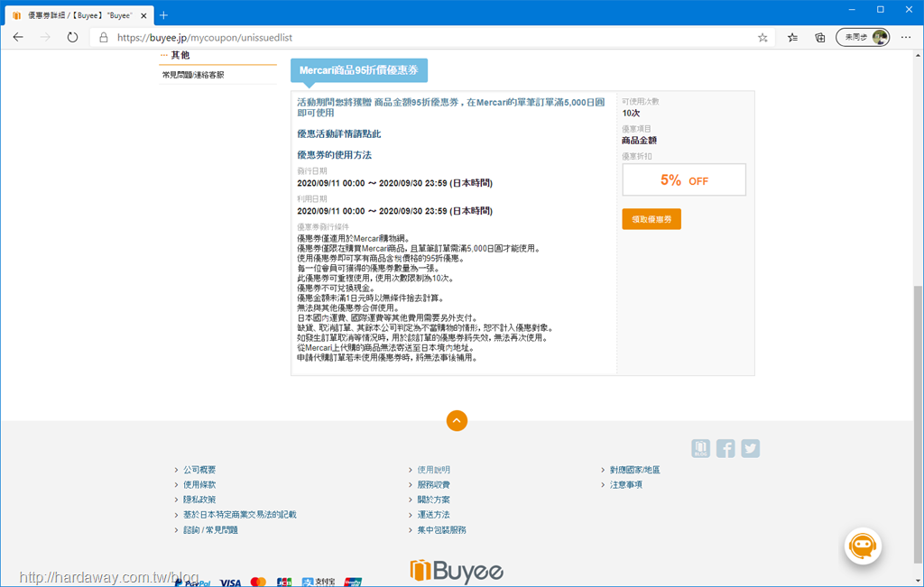Click the date range under 發行日期
The image size is (924, 587).
(x=395, y=183)
